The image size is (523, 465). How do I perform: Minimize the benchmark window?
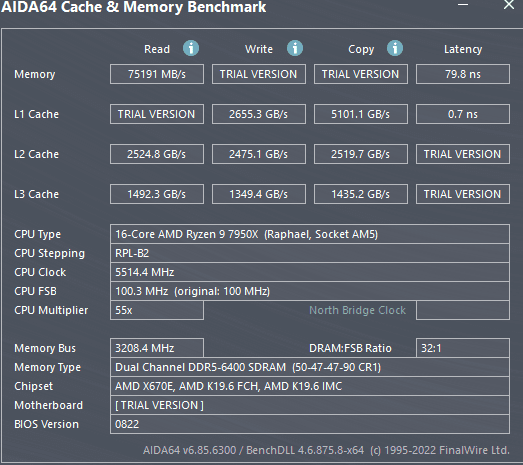point(463,5)
